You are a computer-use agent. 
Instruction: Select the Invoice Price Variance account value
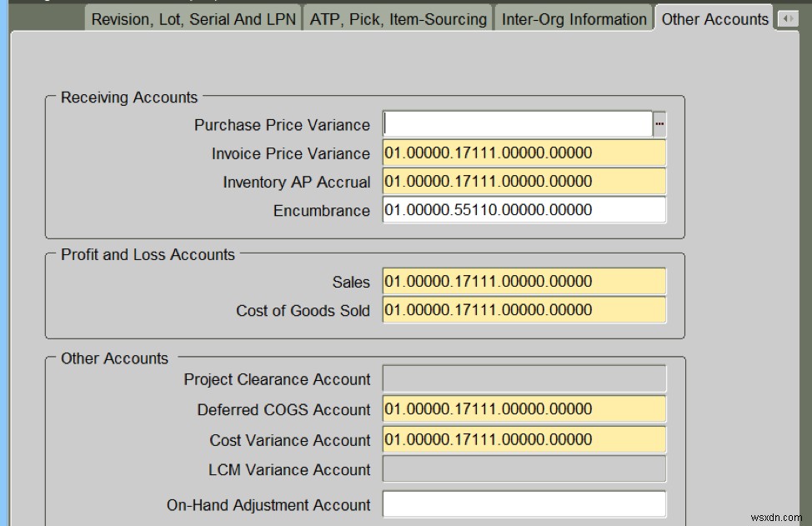click(x=524, y=153)
